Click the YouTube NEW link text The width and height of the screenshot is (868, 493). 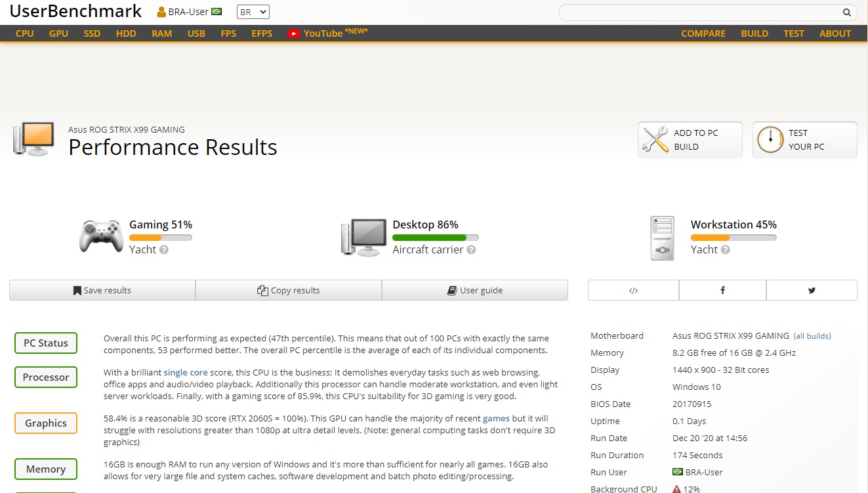[x=336, y=33]
